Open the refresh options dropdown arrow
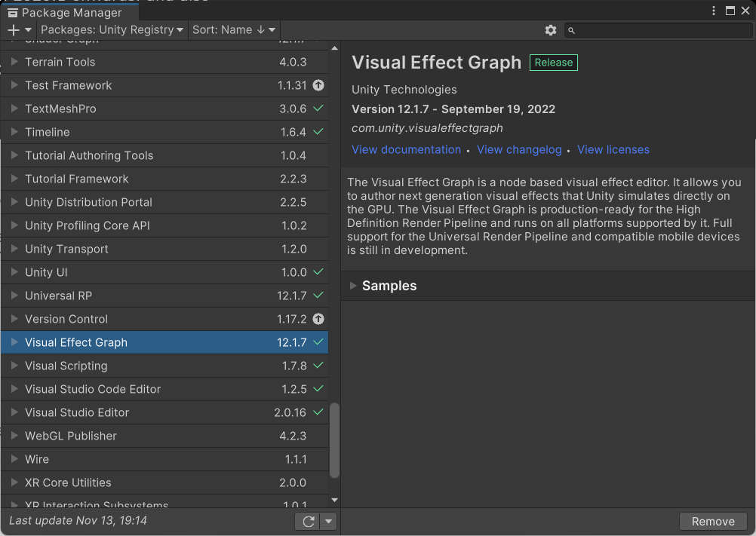Viewport: 756px width, 536px height. [x=328, y=521]
